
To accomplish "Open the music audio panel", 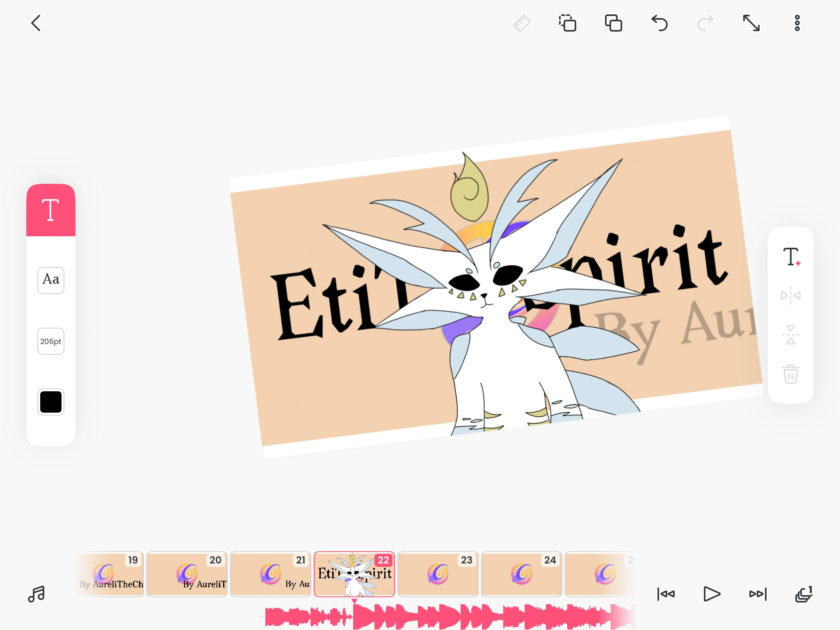I will point(37,593).
